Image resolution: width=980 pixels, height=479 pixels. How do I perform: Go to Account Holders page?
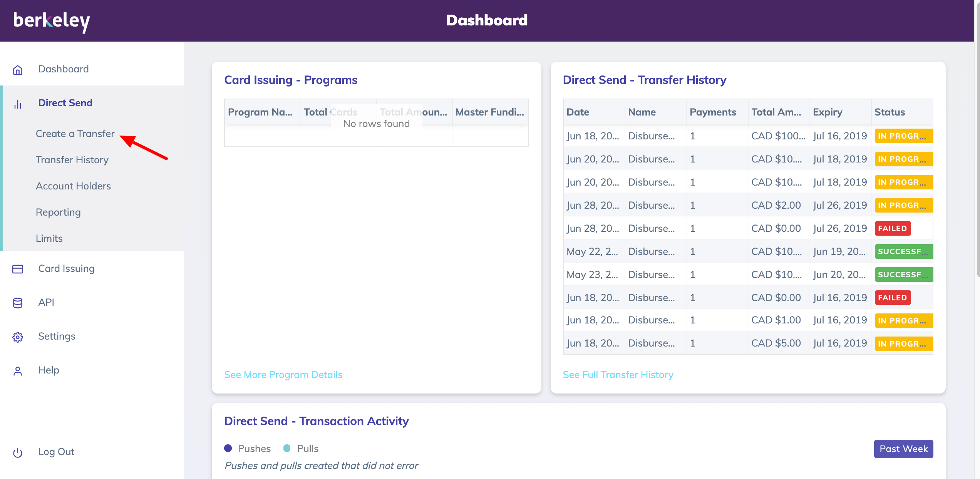coord(73,186)
